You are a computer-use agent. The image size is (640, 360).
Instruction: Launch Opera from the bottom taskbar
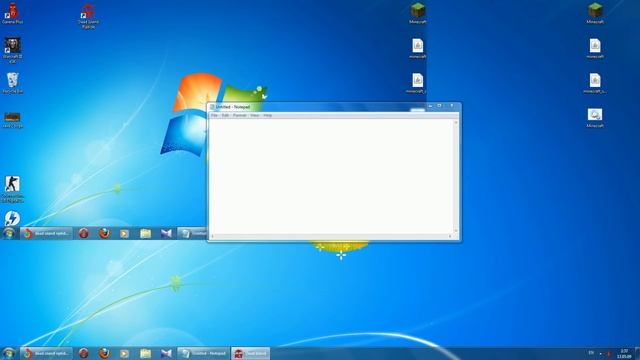(84, 353)
